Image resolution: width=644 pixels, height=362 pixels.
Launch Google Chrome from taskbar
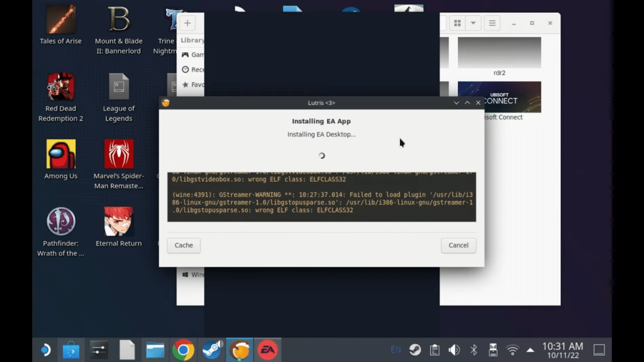[183, 350]
